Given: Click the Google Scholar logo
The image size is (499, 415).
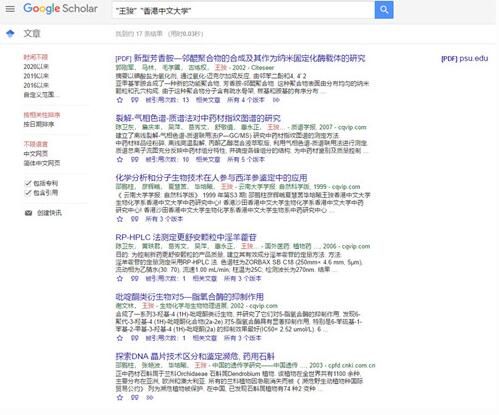Looking at the screenshot, I should 60,9.
